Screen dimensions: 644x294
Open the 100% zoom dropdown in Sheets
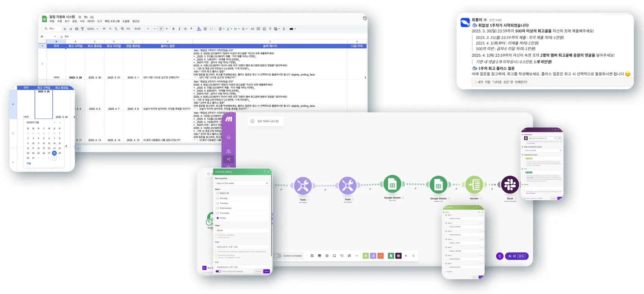[92, 29]
